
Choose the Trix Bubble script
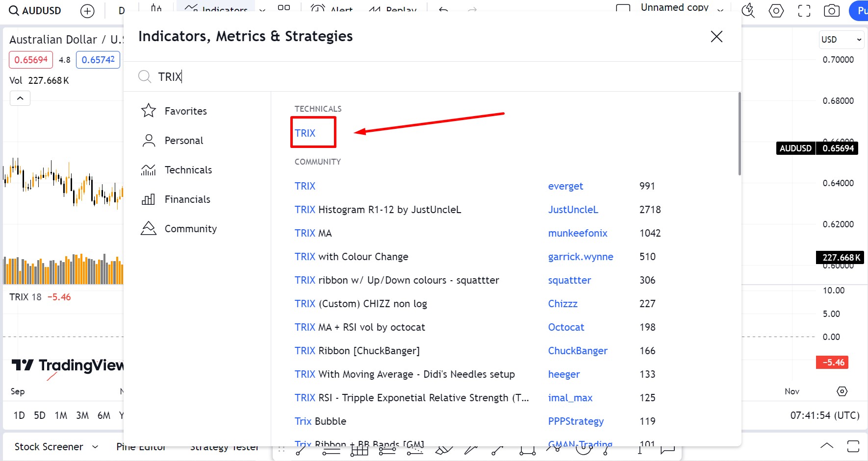click(320, 421)
